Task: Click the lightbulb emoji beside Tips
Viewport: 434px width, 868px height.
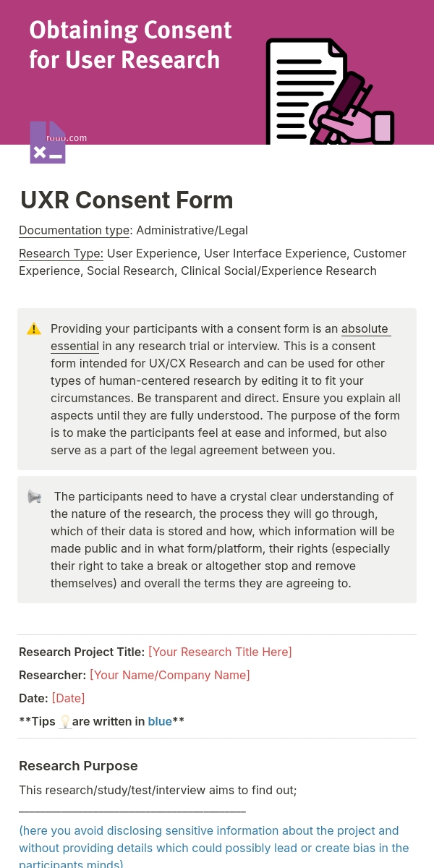Action: (65, 721)
